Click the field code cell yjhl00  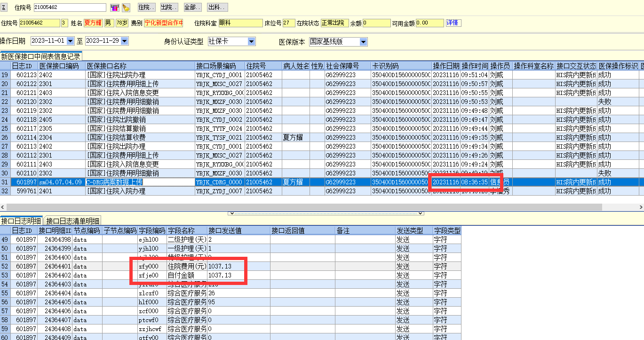(x=152, y=248)
